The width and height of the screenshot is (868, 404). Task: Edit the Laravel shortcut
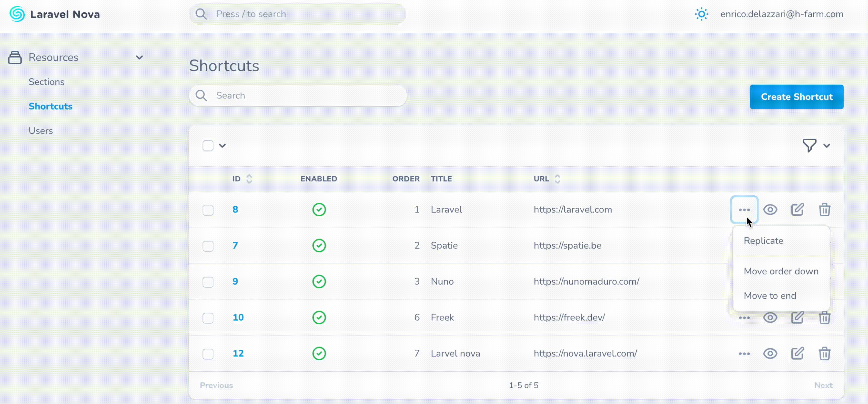[797, 210]
